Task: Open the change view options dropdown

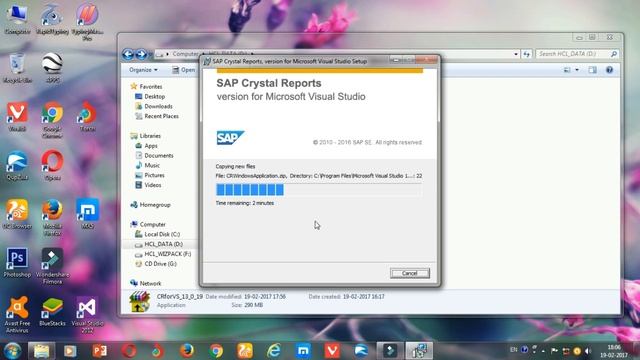Action: click(577, 70)
